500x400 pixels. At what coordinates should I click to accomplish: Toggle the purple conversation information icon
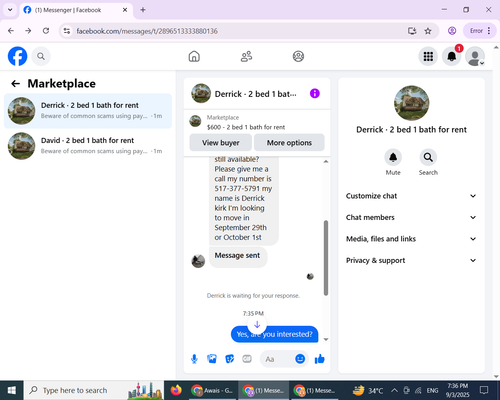[315, 93]
